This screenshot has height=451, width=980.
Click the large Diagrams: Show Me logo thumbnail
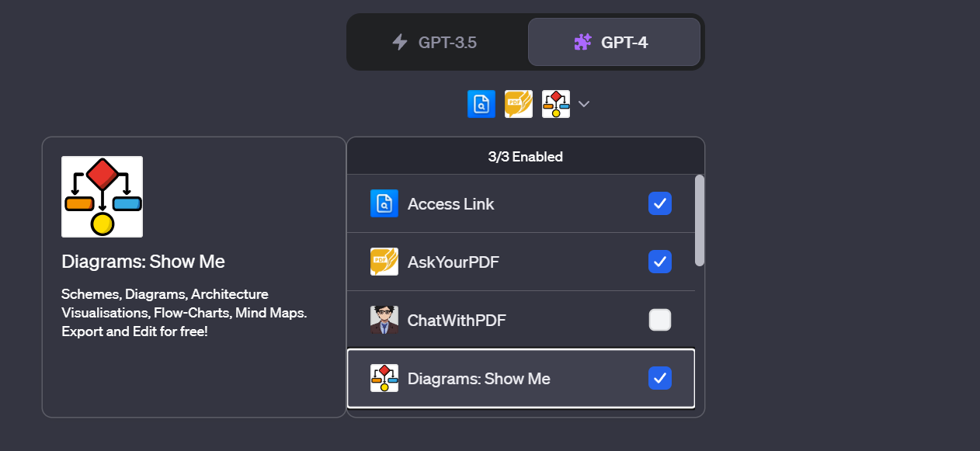(x=102, y=196)
